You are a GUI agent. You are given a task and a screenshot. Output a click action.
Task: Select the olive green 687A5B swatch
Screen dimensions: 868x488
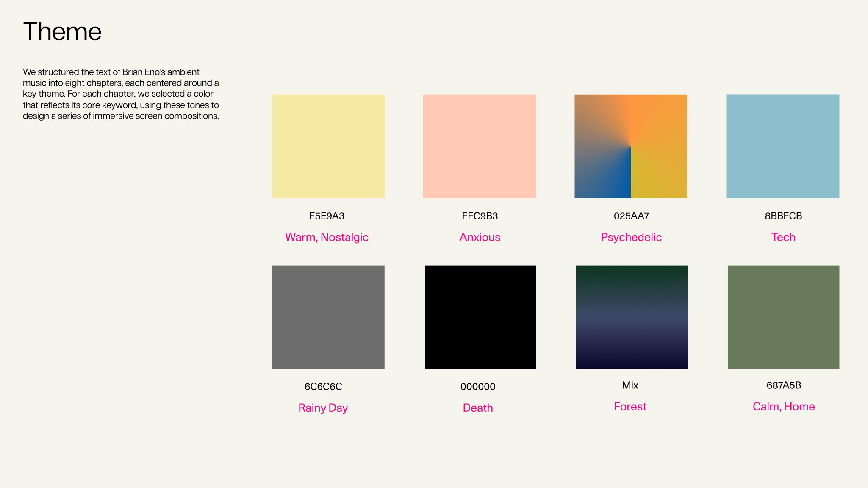coord(783,317)
